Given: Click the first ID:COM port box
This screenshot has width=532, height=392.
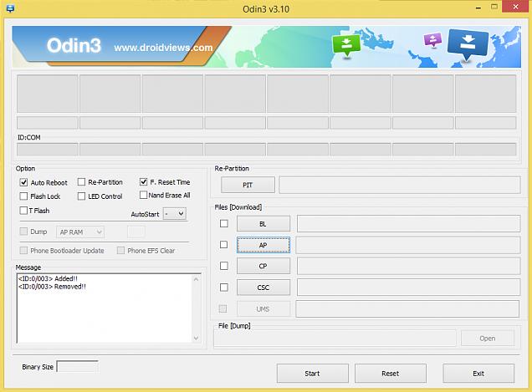Looking at the screenshot, I should (48, 150).
